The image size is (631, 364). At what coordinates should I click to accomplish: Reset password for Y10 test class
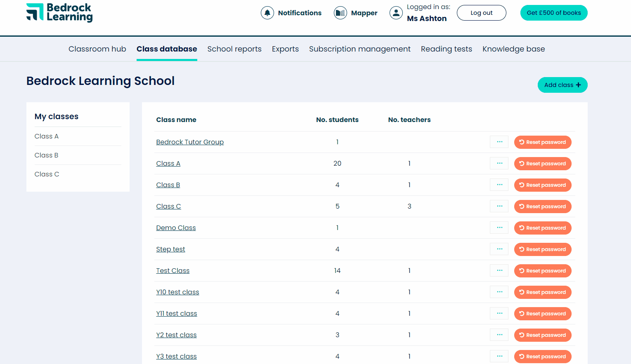(543, 292)
